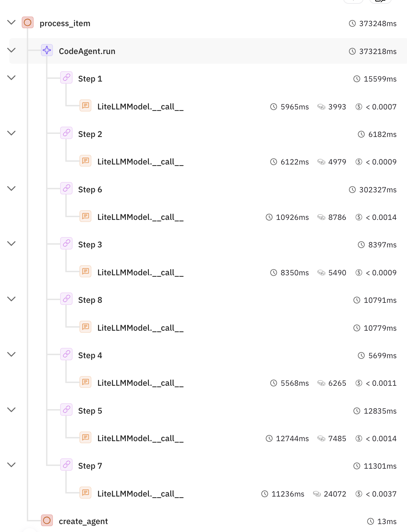Collapse Step 6 using its chevron

point(11,189)
